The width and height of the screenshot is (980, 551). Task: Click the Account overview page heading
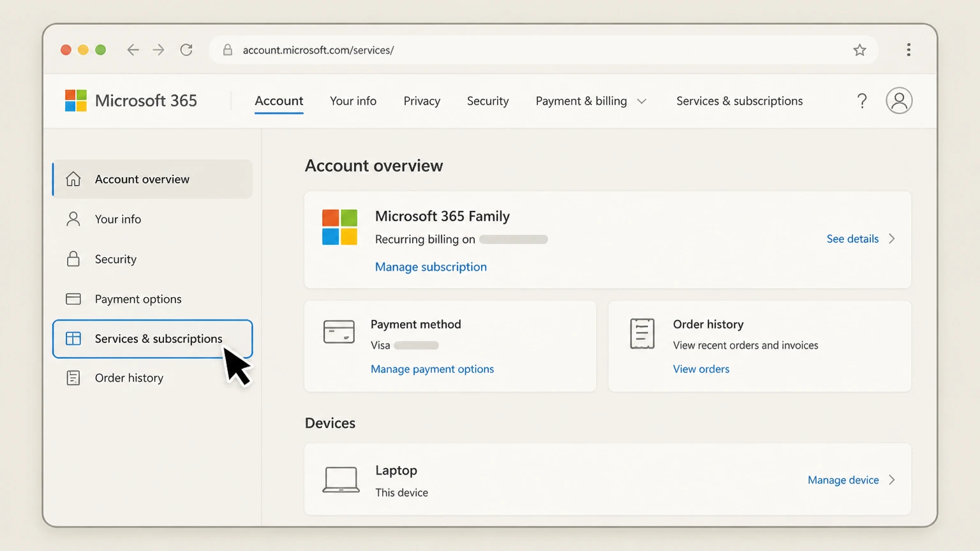pos(373,166)
